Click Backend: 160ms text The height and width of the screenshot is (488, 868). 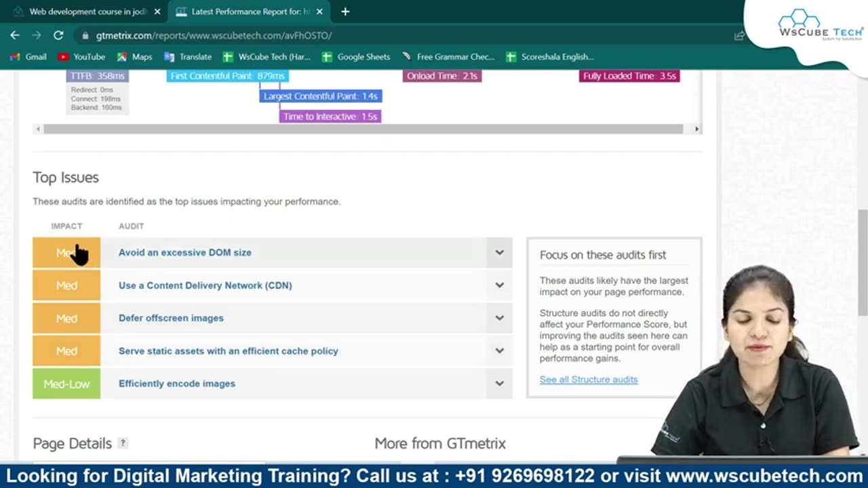(96, 107)
